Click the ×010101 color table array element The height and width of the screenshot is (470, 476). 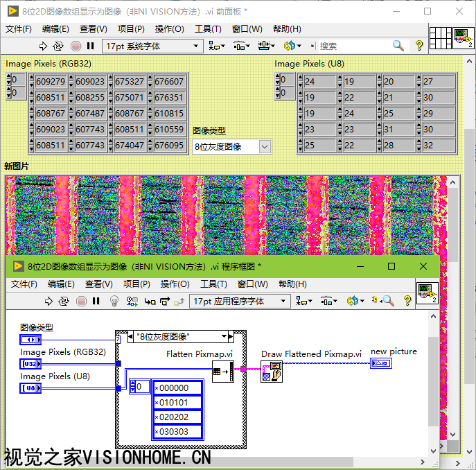click(177, 402)
